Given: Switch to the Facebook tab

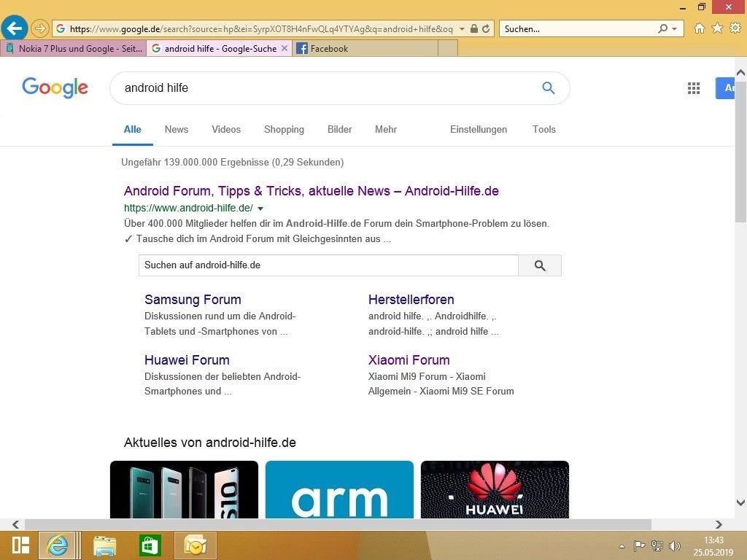Looking at the screenshot, I should (x=365, y=48).
